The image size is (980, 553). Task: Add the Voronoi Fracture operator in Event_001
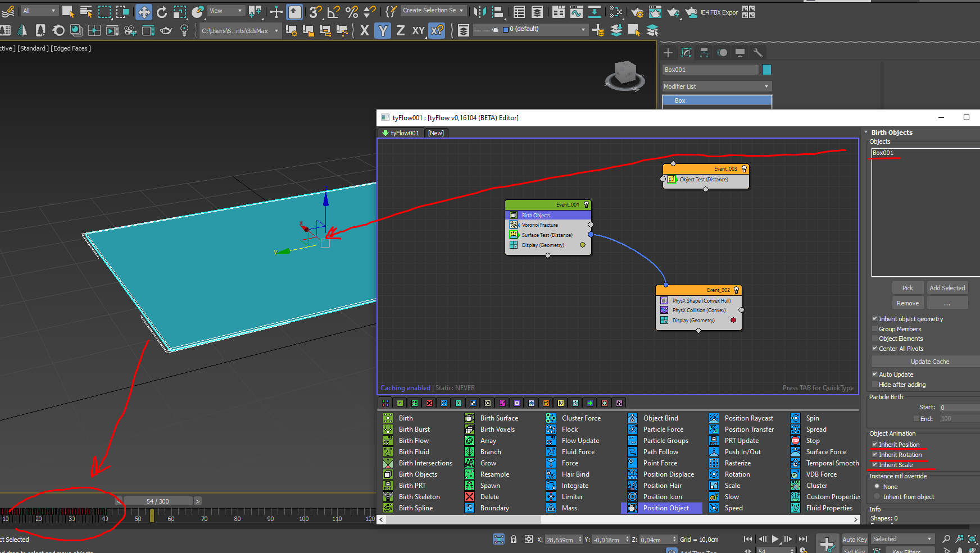coord(539,225)
